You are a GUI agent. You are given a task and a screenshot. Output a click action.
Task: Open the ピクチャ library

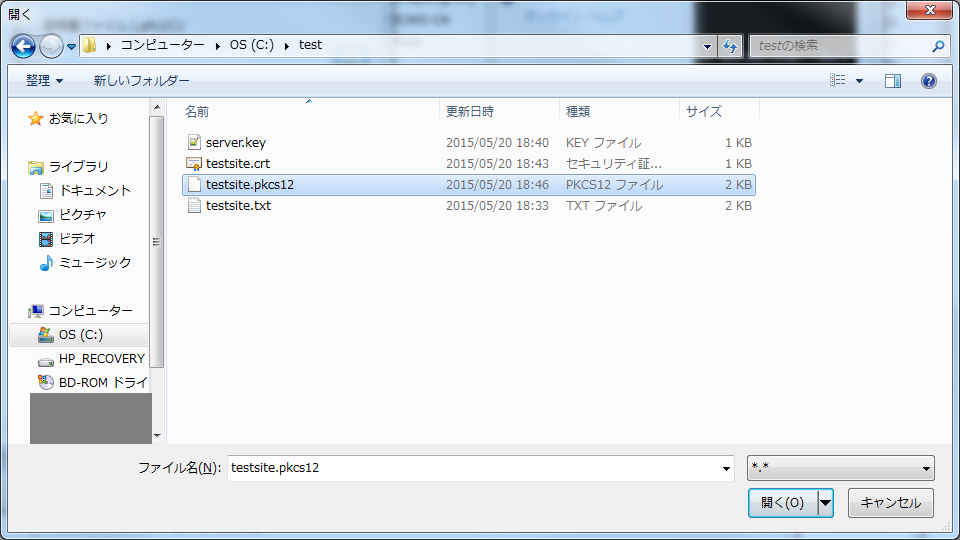83,214
